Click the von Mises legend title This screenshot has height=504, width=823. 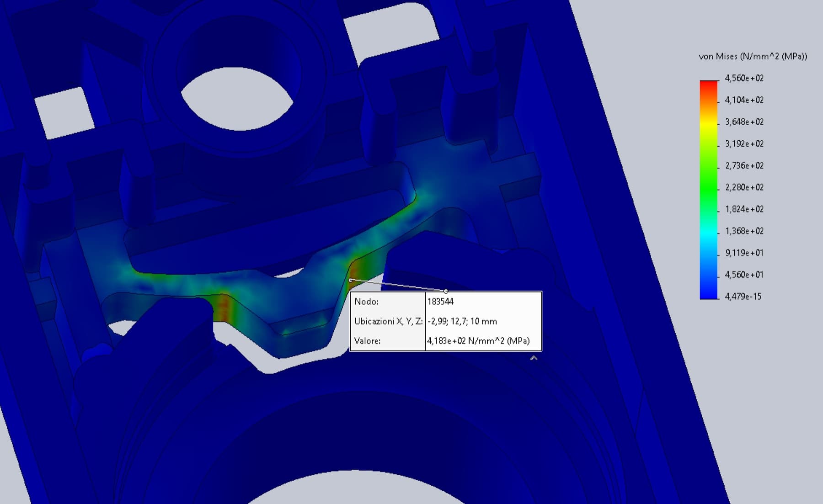[x=753, y=56]
